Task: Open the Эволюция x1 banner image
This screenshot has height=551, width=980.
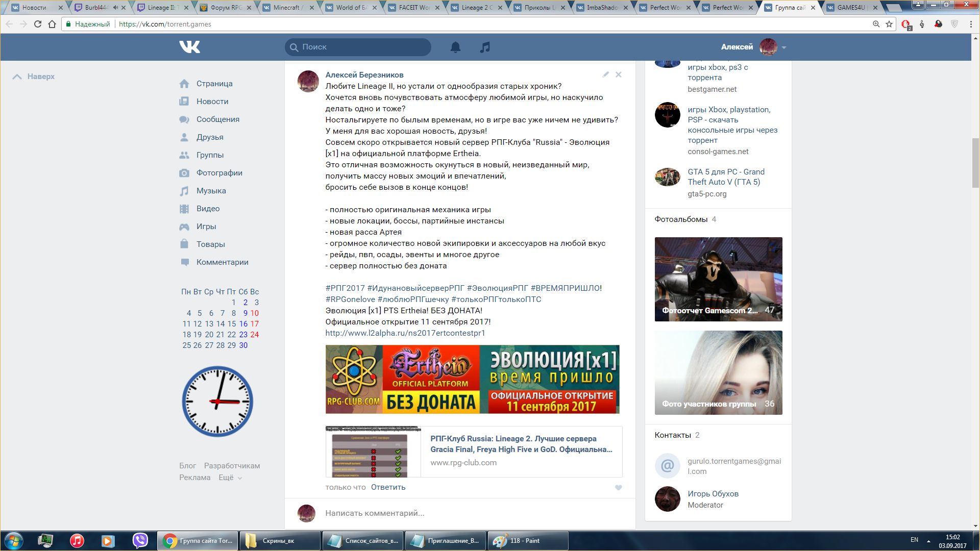Action: 472,379
